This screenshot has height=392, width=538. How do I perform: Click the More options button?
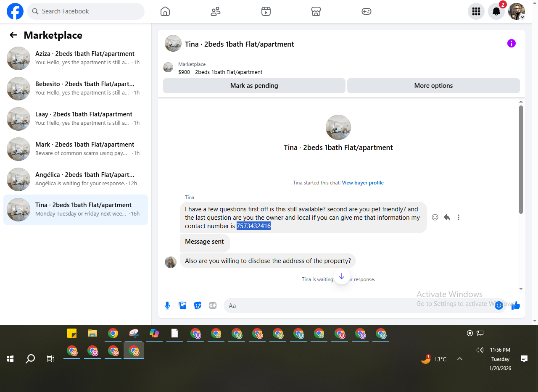(x=433, y=86)
